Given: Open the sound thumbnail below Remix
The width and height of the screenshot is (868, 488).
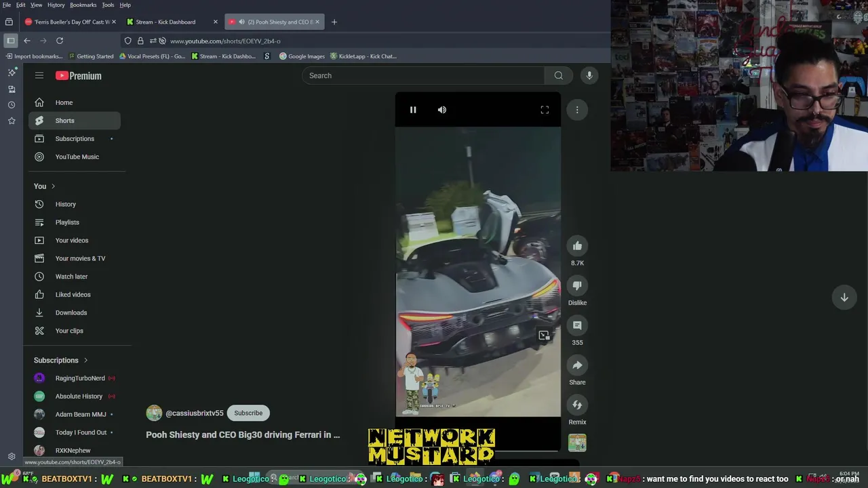Looking at the screenshot, I should tap(577, 443).
